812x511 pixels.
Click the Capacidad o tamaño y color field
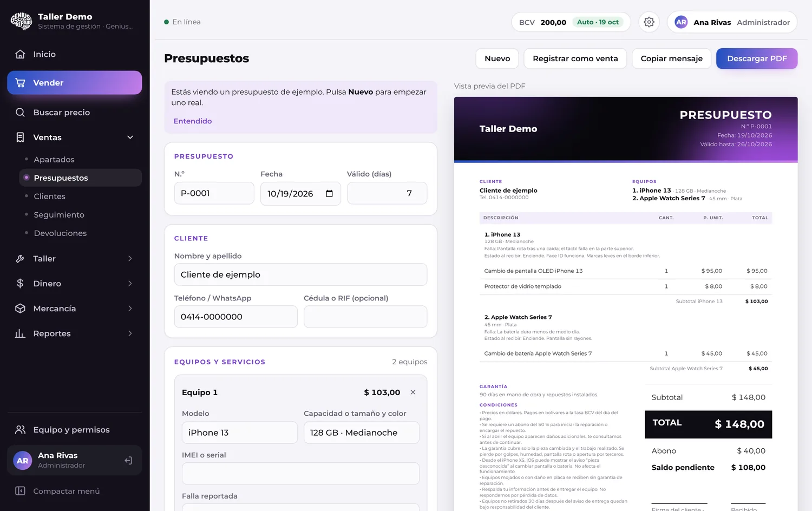pyautogui.click(x=362, y=433)
